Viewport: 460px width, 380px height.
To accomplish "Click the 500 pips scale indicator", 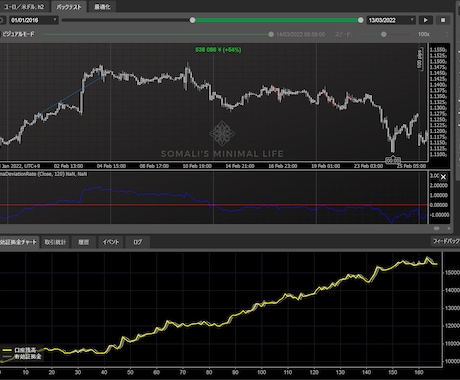I will point(420,59).
